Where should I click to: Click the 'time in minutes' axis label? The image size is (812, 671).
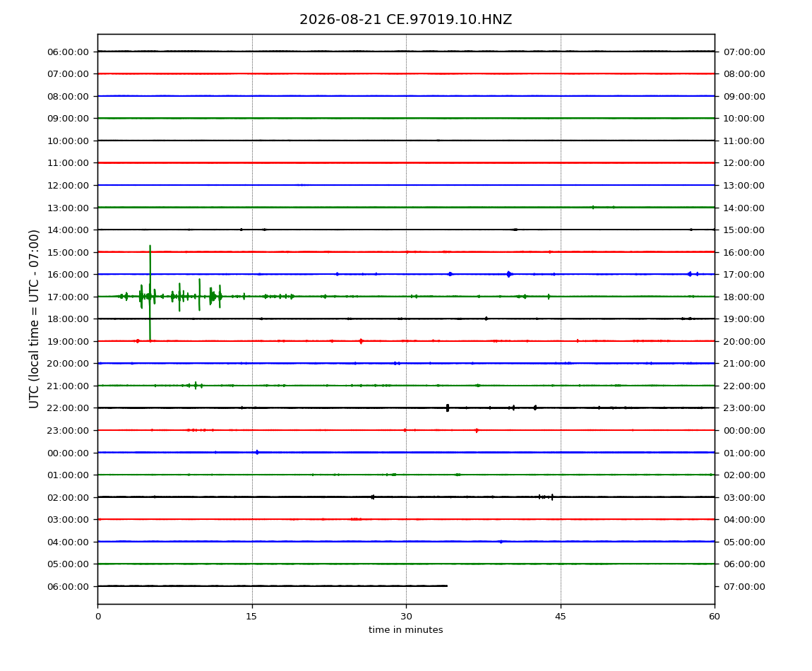[405, 630]
